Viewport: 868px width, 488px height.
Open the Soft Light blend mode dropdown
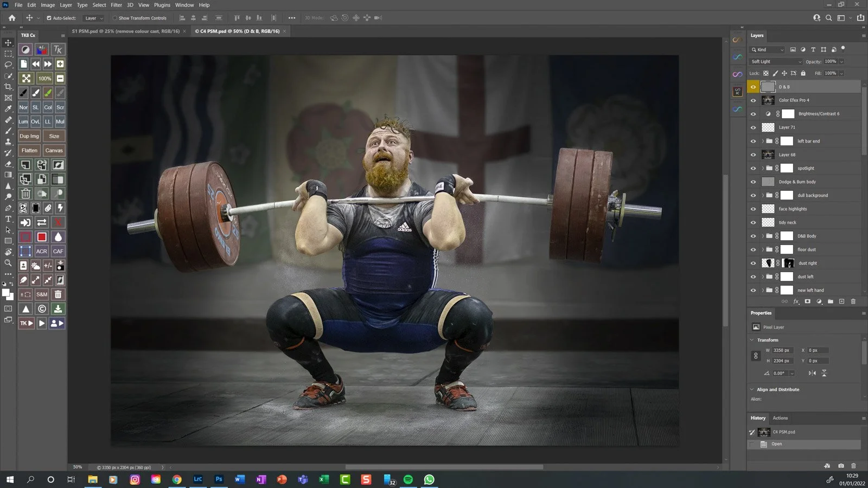pyautogui.click(x=776, y=62)
